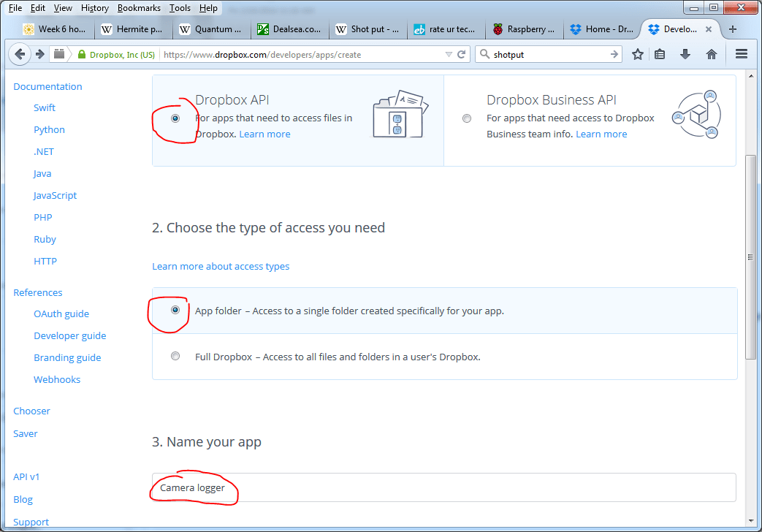Click Learn more under Dropbox Business API
The height and width of the screenshot is (532, 762).
pyautogui.click(x=601, y=134)
